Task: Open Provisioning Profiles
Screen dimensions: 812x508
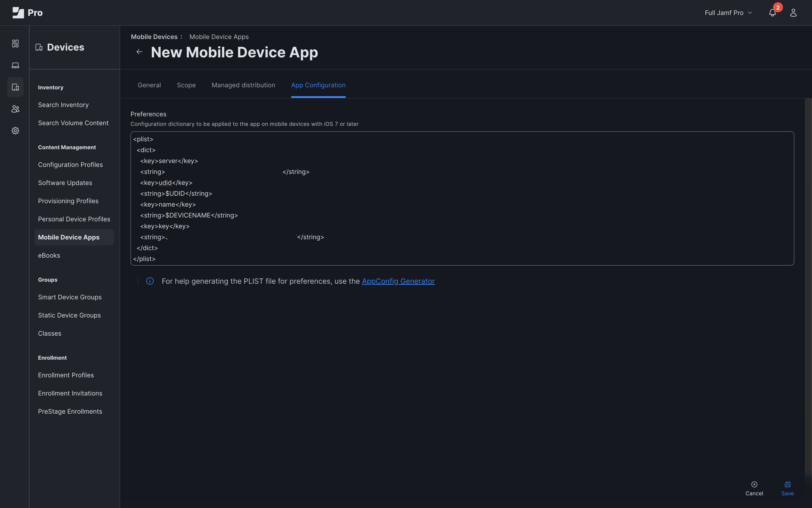Action: 68,201
